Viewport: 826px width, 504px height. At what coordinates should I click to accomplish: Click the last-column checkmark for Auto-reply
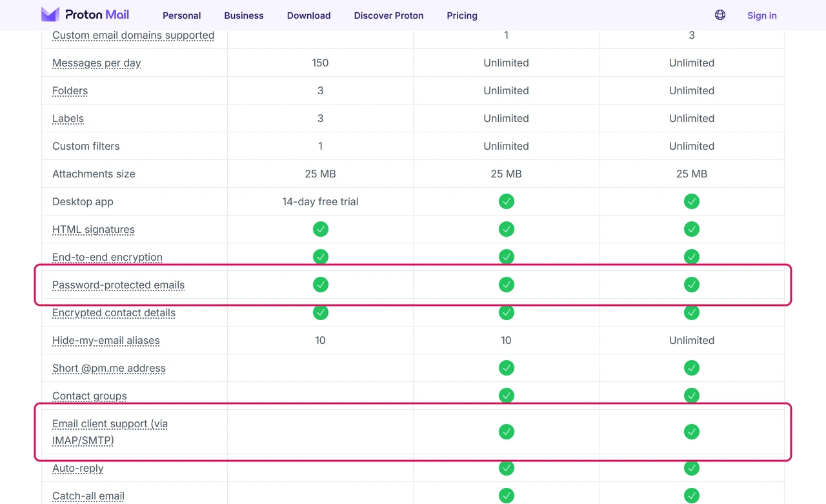tap(692, 469)
